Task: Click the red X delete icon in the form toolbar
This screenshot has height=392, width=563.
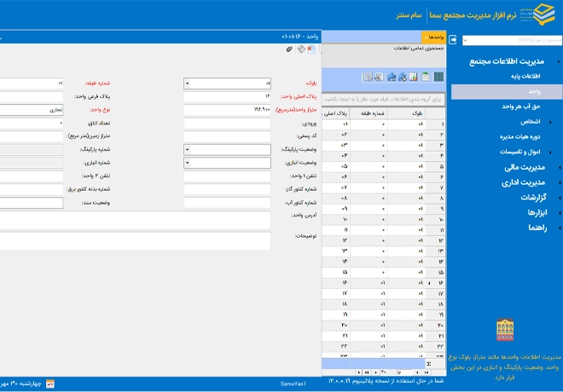Action: (x=311, y=50)
